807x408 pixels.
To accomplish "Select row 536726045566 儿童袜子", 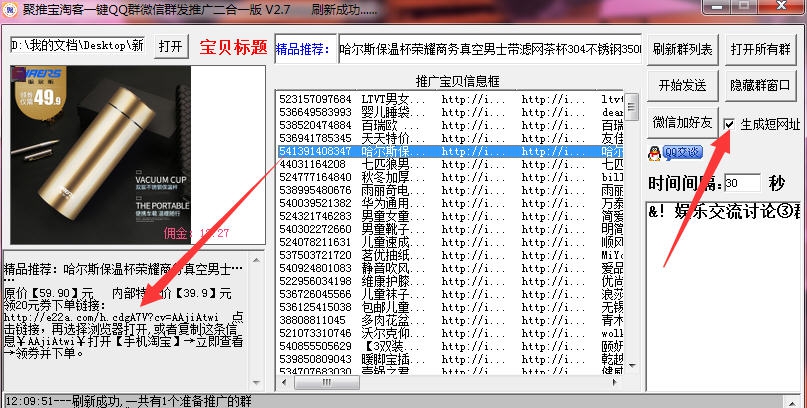I will click(450, 294).
